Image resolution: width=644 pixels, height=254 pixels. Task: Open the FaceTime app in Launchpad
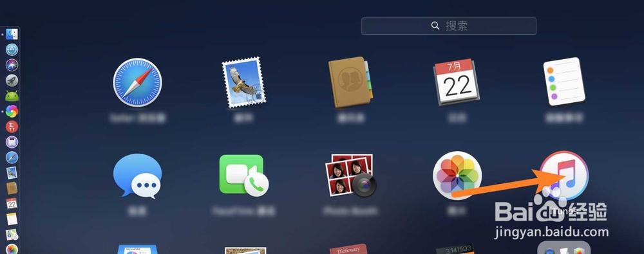click(x=244, y=176)
